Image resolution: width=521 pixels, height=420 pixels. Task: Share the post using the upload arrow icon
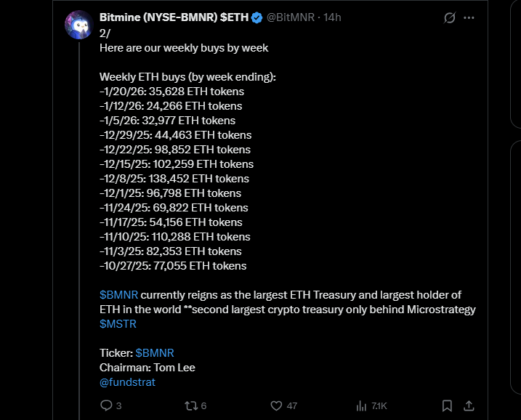coord(469,405)
